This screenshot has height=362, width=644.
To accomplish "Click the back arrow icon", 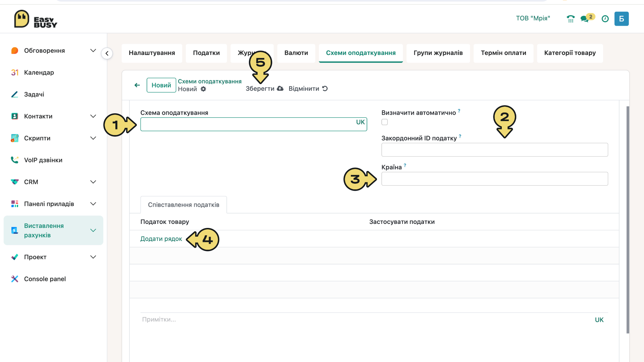I will tap(137, 85).
